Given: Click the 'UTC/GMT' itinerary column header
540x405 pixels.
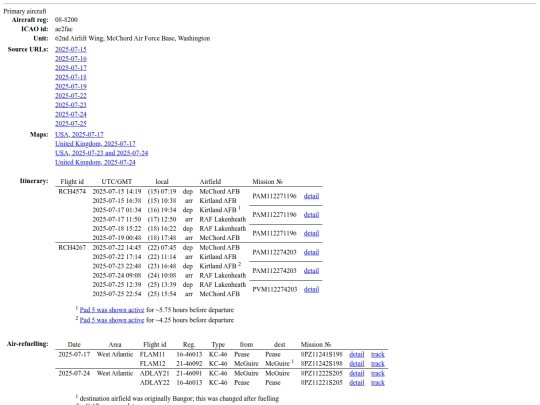Looking at the screenshot, I should (117, 181).
